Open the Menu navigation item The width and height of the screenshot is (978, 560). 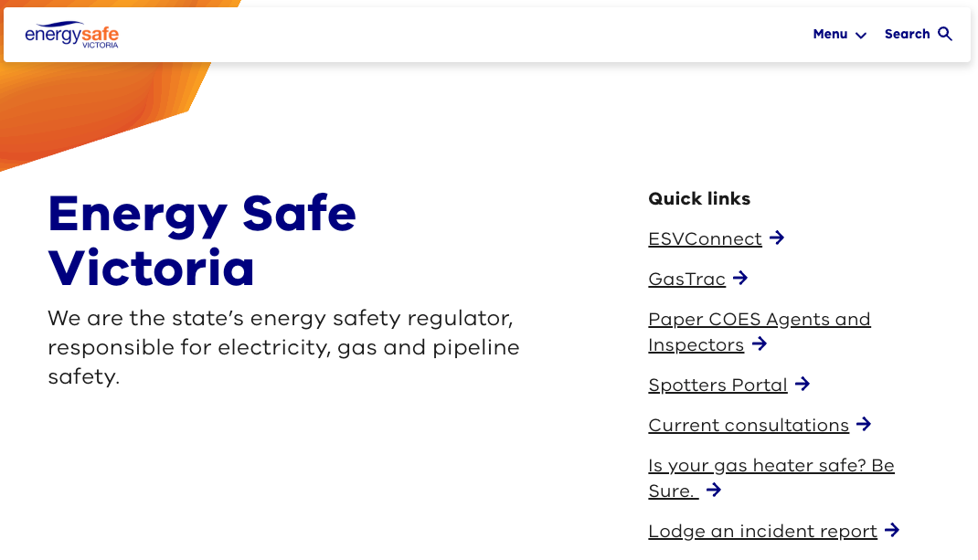pos(830,34)
